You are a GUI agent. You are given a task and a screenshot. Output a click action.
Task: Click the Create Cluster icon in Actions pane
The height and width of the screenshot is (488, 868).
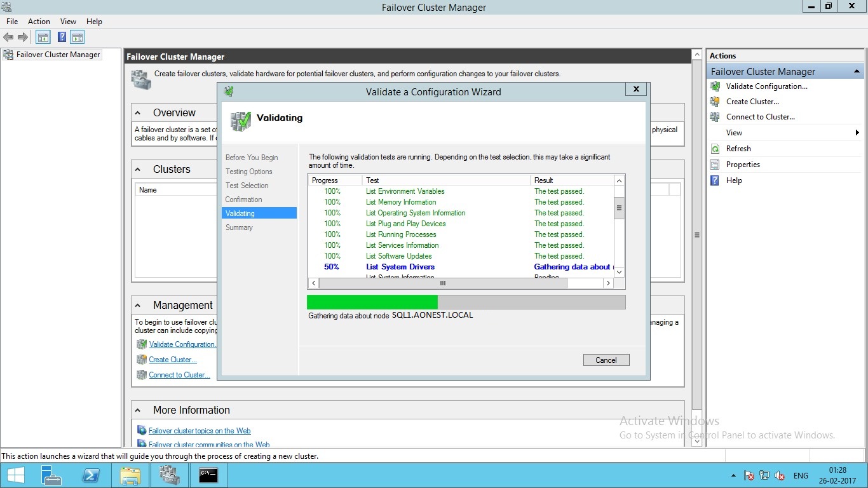[x=715, y=102]
